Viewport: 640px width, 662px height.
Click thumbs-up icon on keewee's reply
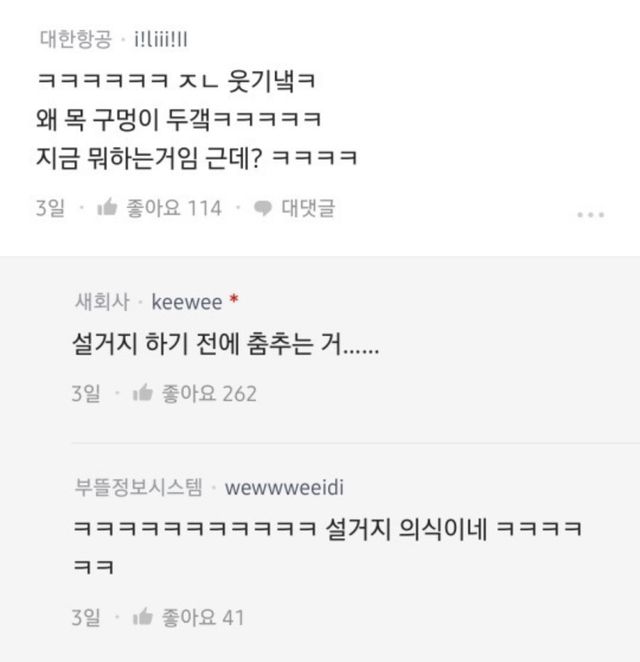tap(142, 393)
